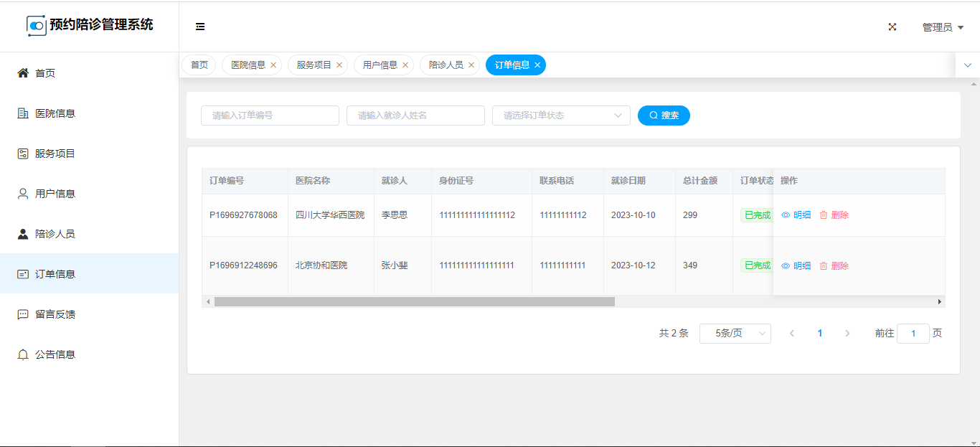Open 服务项目 in the sidebar
Viewport: 980px width, 447px height.
point(55,154)
